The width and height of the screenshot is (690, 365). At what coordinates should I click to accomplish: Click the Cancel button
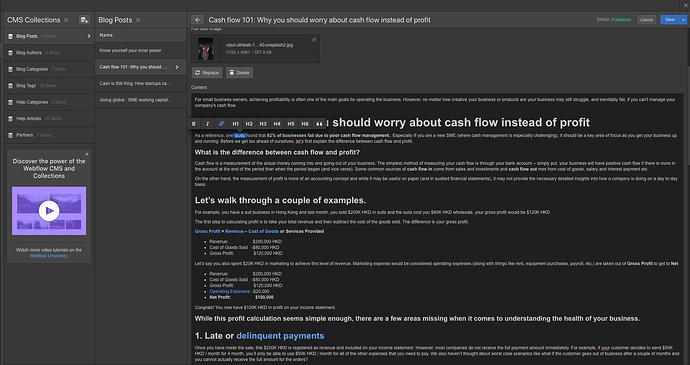646,20
